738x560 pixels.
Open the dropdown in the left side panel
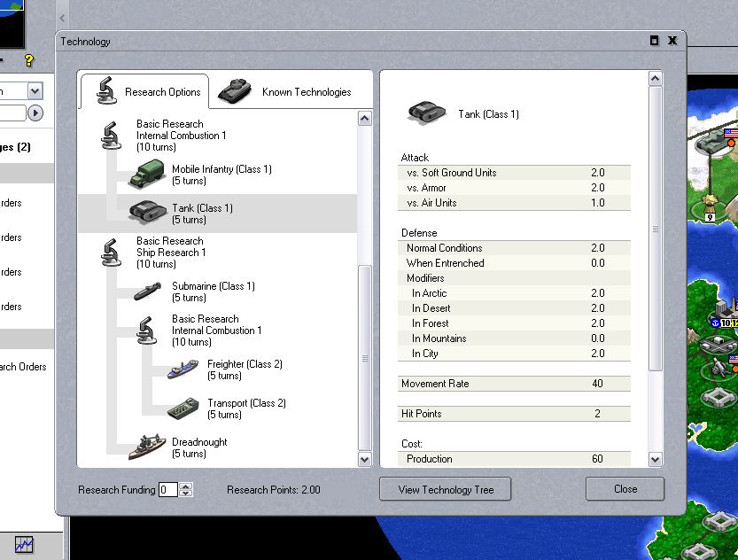tap(35, 91)
